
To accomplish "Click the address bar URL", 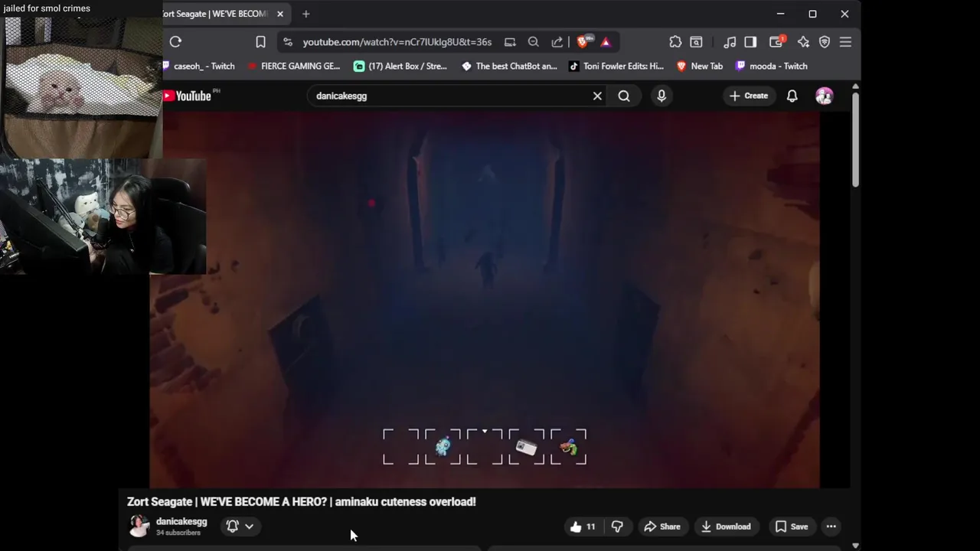I will click(397, 42).
